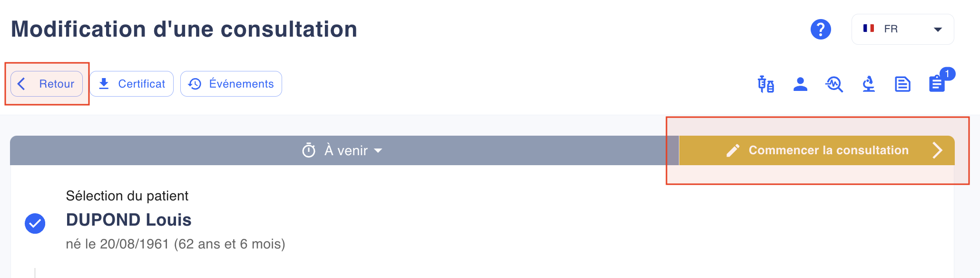Click the blue patient selection checkmark
The width and height of the screenshot is (980, 278).
click(35, 223)
